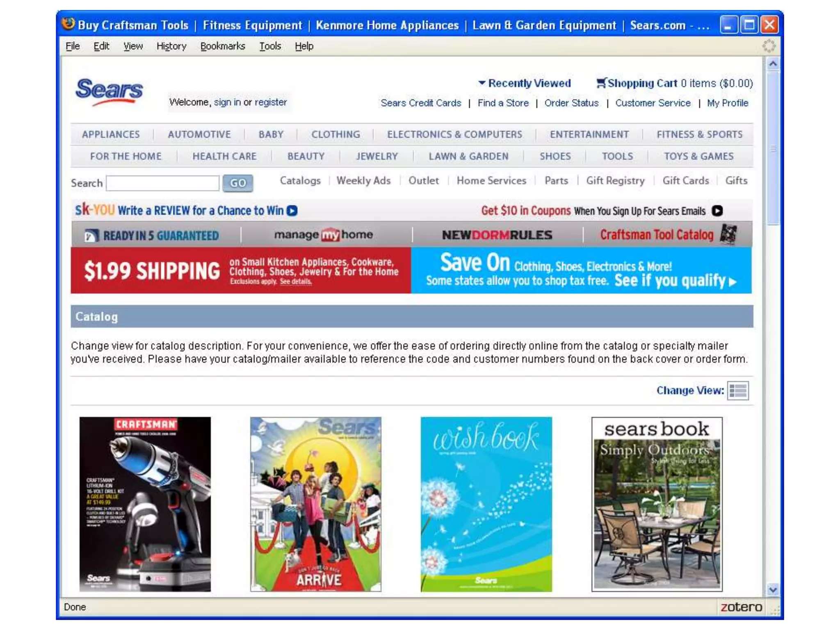Click in the Search text field

(163, 183)
